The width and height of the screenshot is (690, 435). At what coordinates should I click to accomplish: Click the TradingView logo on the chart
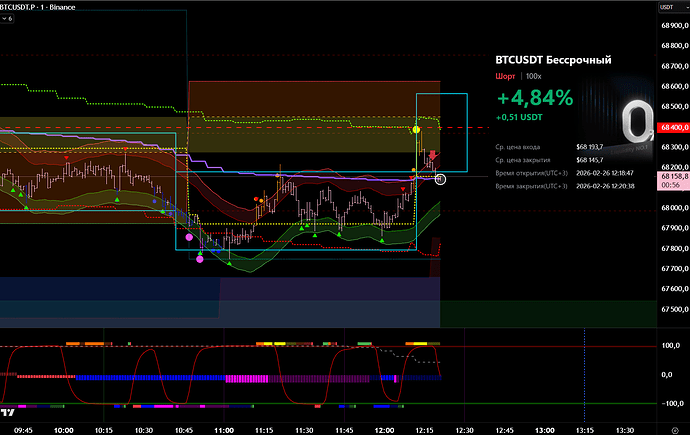coord(9,411)
